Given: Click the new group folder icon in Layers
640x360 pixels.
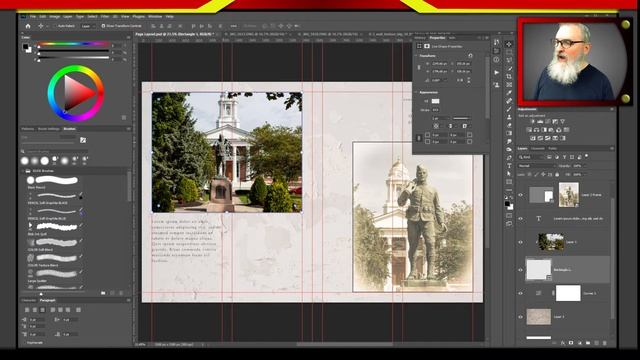Looking at the screenshot, I should point(588,343).
